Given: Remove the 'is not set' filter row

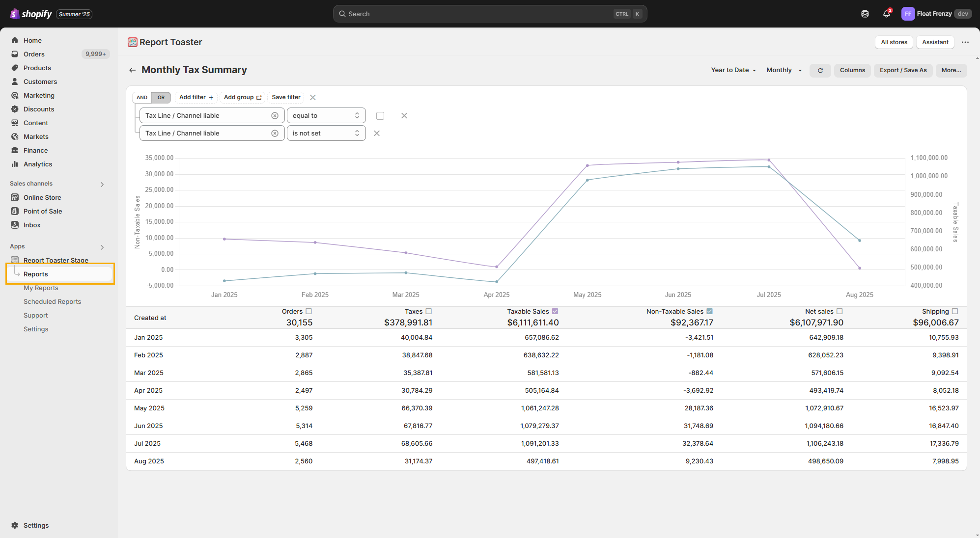Looking at the screenshot, I should tap(377, 134).
